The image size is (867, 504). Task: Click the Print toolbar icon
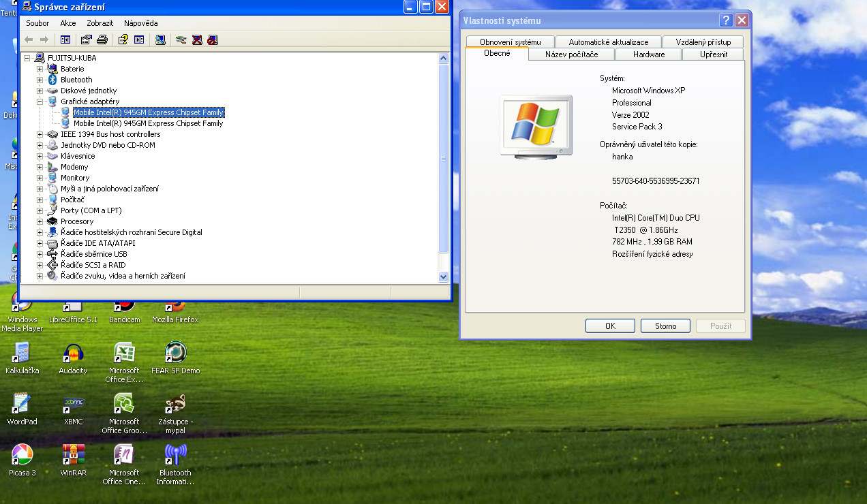[102, 40]
